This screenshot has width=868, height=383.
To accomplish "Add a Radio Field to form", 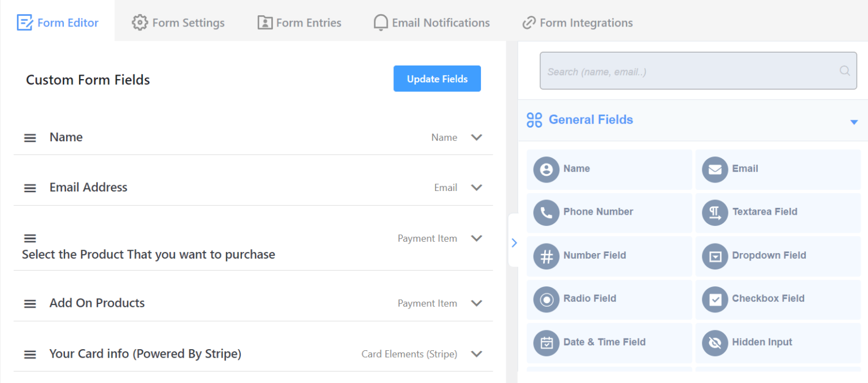I will tap(609, 299).
